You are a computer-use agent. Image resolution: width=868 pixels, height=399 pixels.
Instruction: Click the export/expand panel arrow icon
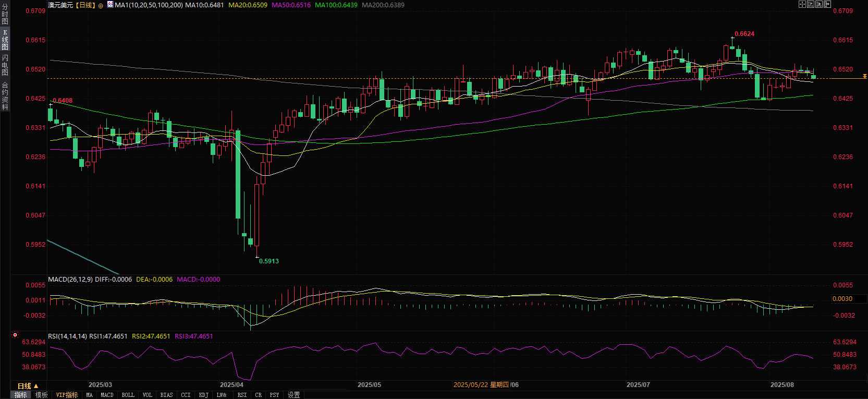(x=827, y=4)
